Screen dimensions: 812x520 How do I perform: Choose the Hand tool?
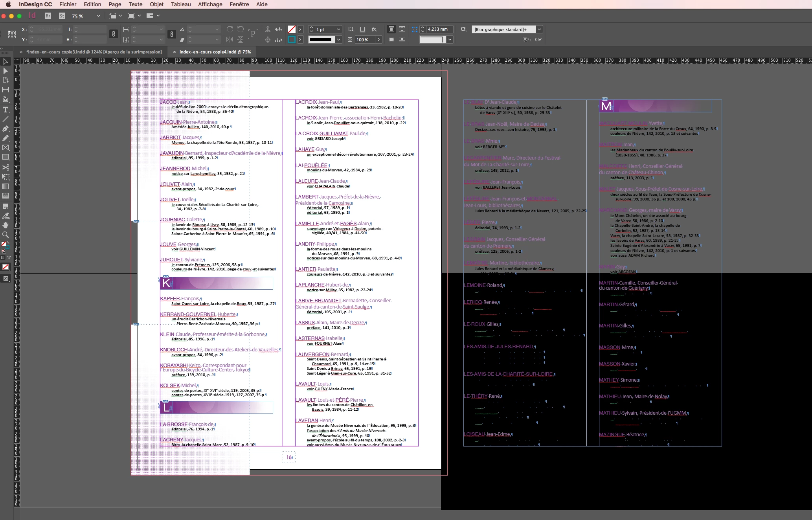point(6,225)
